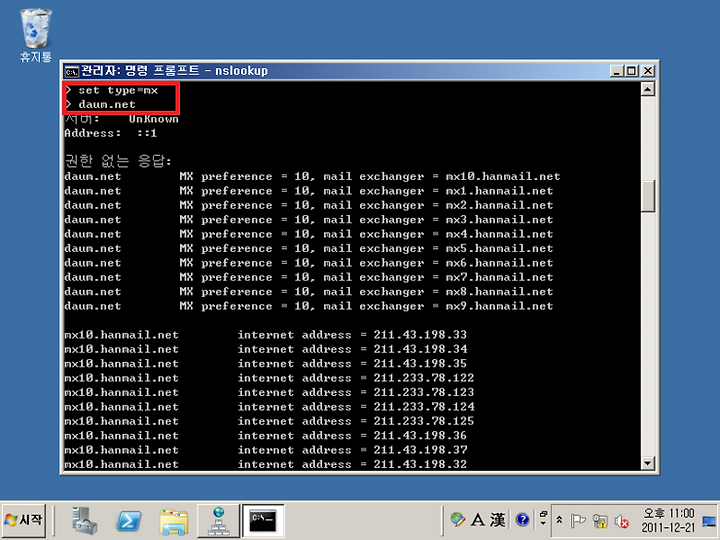Open the network globe taskbar app
The width and height of the screenshot is (720, 540).
click(218, 521)
